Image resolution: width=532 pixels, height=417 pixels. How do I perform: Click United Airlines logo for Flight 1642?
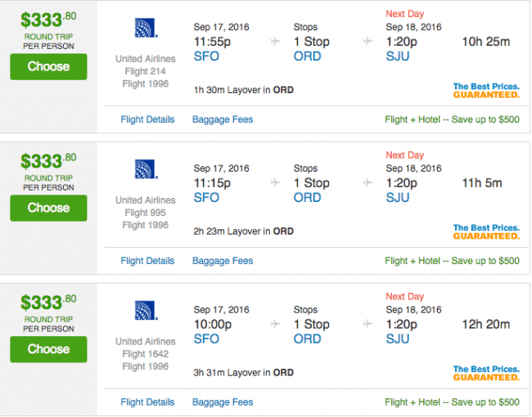click(147, 310)
